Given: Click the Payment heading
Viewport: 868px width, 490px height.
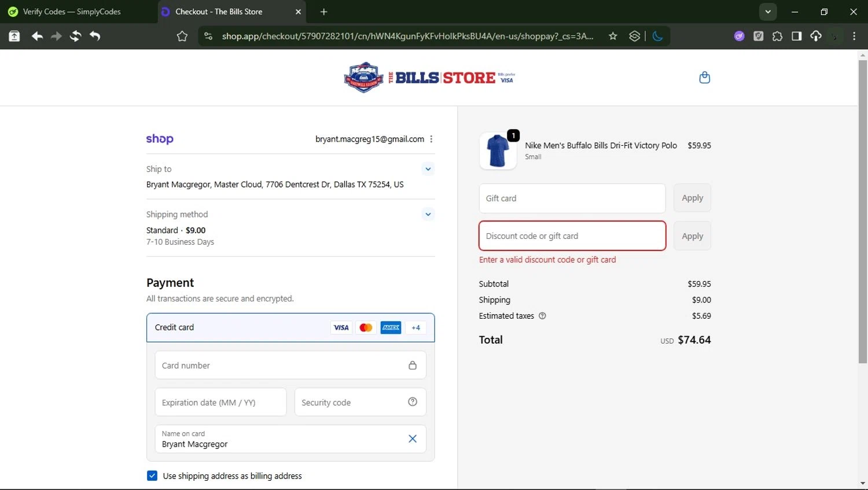Looking at the screenshot, I should coord(170,283).
